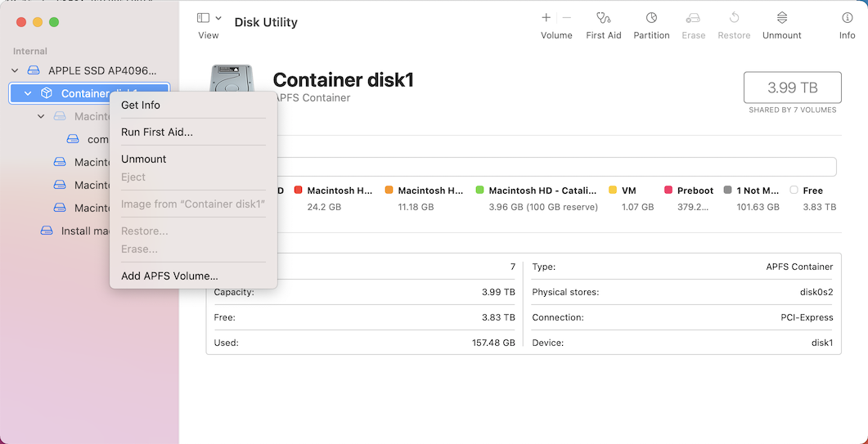Click the pink Preboot legend swatch
Viewport: 868px width, 444px height.
tap(668, 191)
